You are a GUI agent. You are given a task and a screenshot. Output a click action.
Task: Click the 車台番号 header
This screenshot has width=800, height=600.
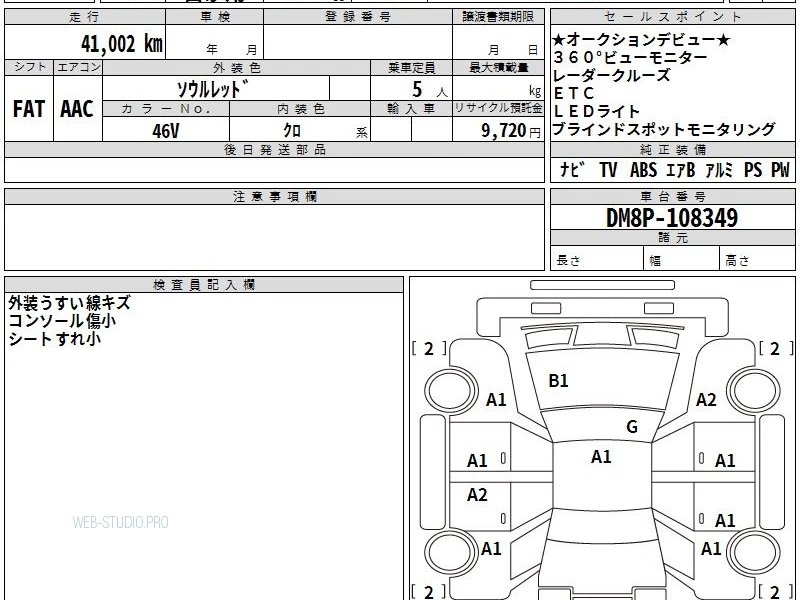point(672,197)
